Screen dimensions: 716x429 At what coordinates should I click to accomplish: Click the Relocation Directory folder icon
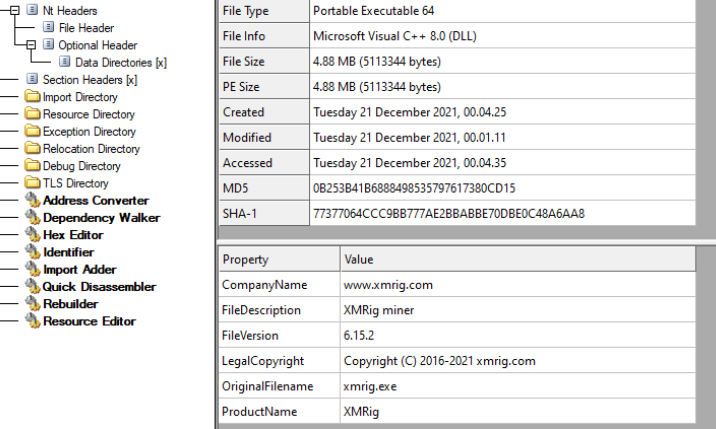(32, 149)
